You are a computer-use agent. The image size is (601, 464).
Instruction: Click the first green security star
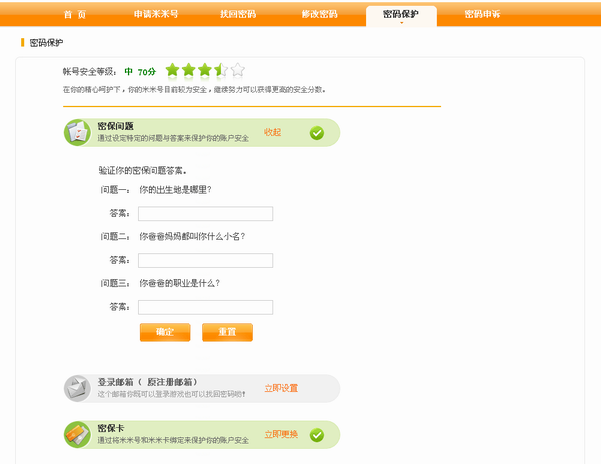(x=172, y=70)
